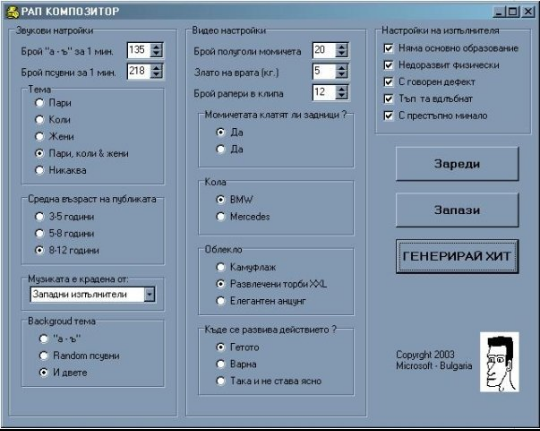Image resolution: width=540 pixels, height=431 pixels.
Task: Increase the Злато на врата (кг.) value
Action: coord(342,68)
